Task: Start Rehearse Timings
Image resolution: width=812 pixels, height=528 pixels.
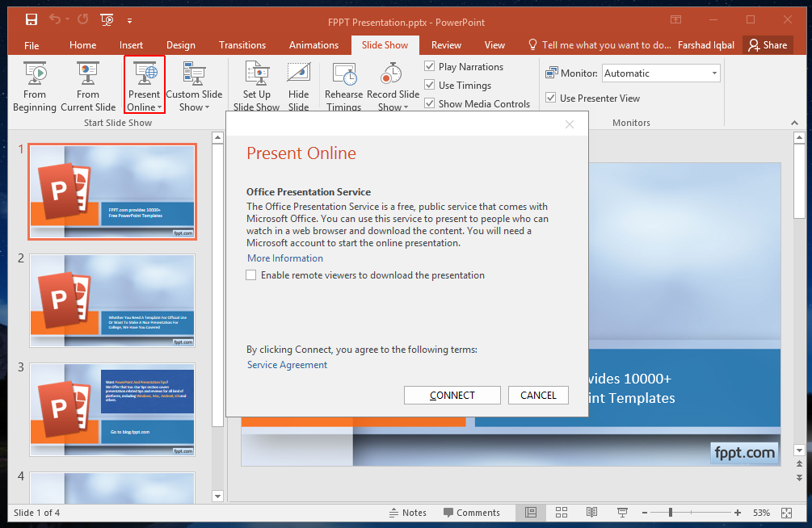Action: point(344,86)
